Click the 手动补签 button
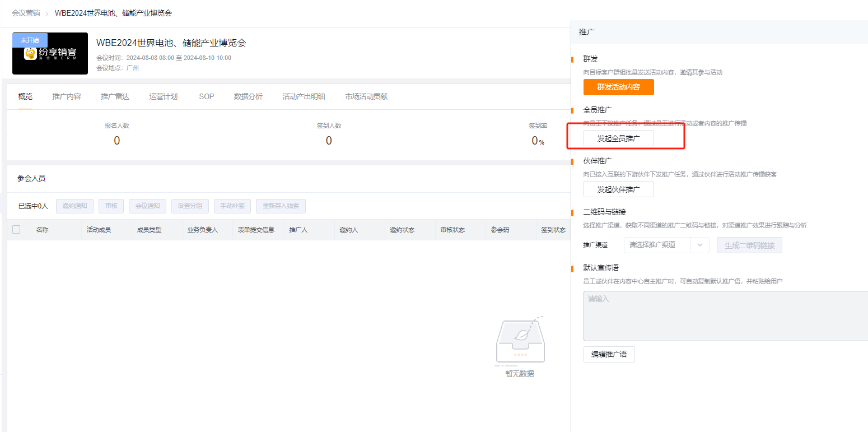Viewport: 868px width, 432px height. point(232,206)
